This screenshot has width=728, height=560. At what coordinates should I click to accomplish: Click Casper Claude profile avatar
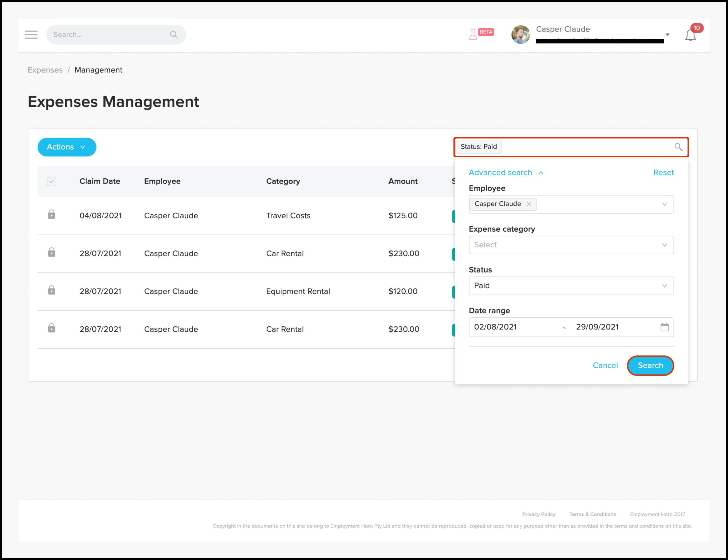click(x=520, y=35)
